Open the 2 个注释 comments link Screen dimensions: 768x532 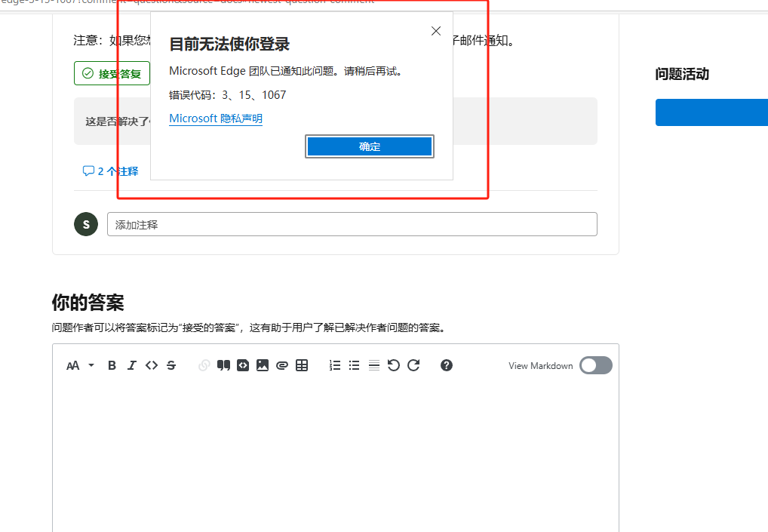[111, 171]
